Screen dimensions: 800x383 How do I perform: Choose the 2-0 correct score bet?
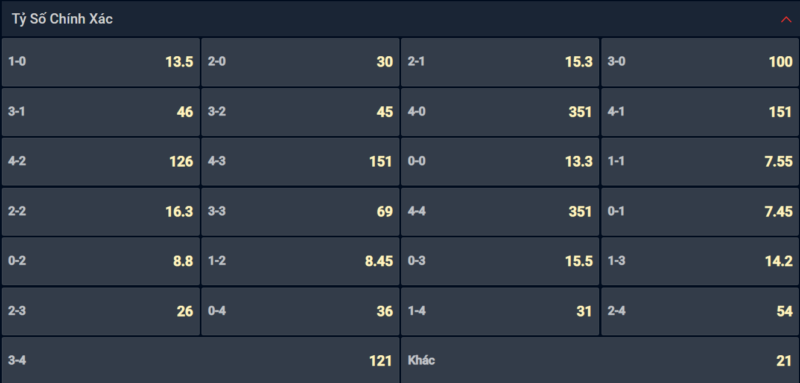[x=300, y=62]
